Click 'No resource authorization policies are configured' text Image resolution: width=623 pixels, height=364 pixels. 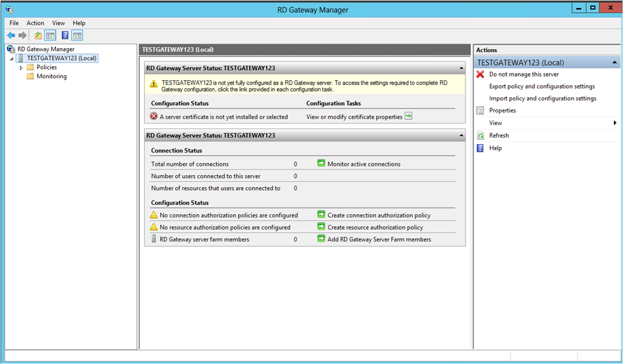225,227
